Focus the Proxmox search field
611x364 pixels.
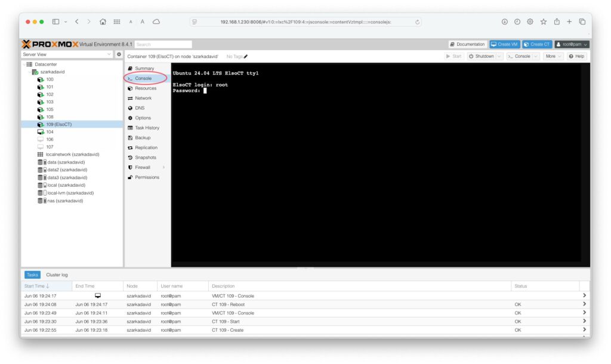coord(163,44)
